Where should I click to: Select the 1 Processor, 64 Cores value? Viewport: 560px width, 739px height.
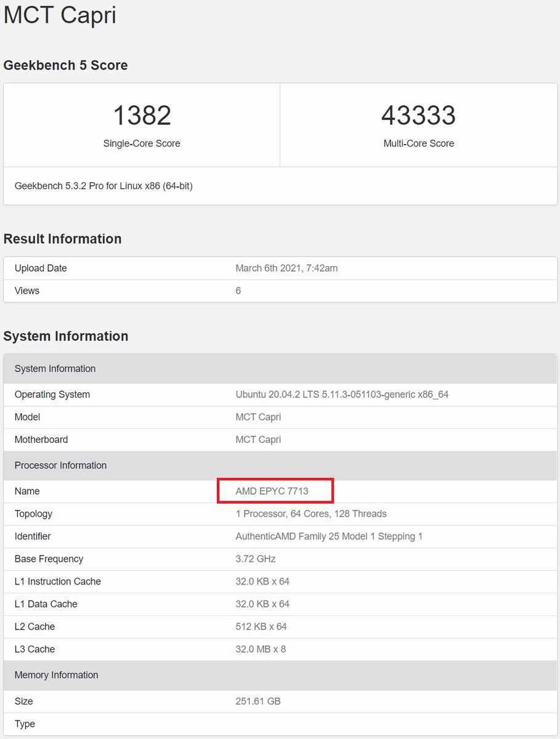pos(311,514)
